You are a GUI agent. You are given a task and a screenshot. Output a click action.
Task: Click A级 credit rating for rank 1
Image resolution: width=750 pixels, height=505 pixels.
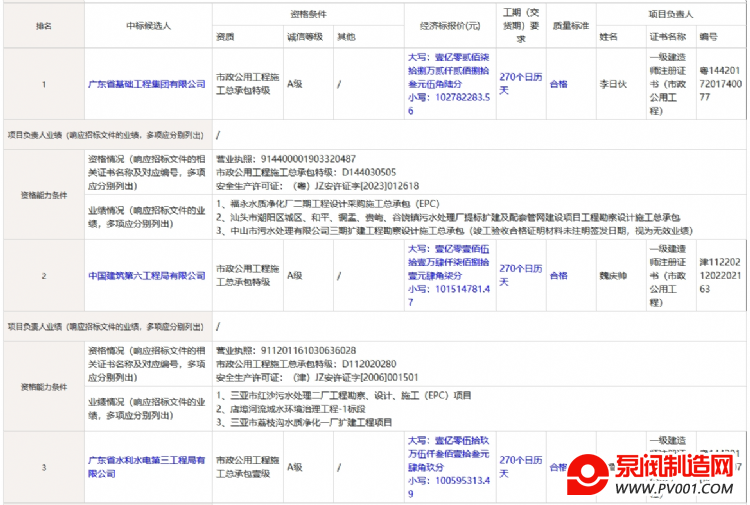(295, 84)
